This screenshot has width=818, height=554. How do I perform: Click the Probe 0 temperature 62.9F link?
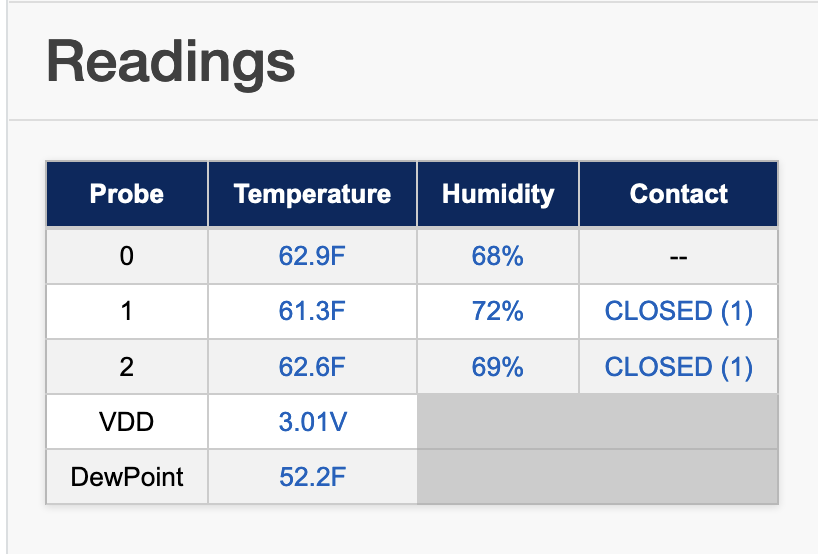(312, 256)
